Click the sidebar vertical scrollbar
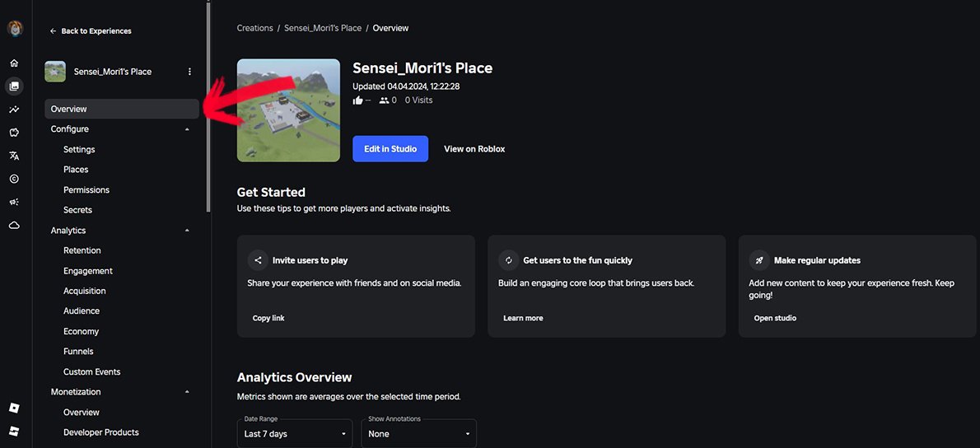Screen dimensions: 980x448 208,106
